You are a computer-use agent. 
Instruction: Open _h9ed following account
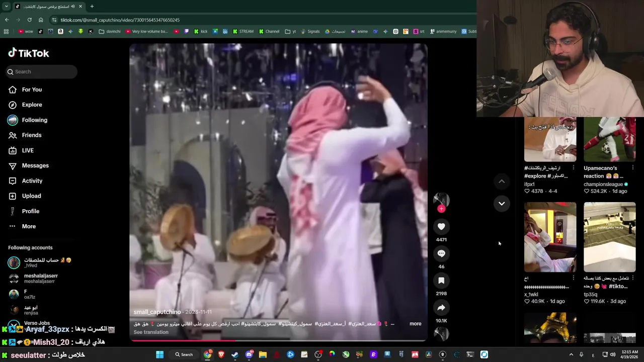coord(40,262)
